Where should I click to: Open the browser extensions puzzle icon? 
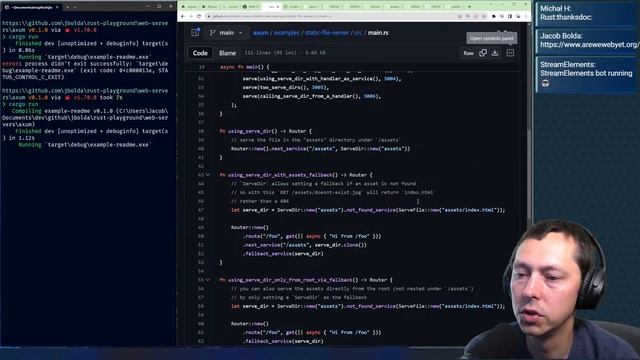pyautogui.click(x=493, y=16)
